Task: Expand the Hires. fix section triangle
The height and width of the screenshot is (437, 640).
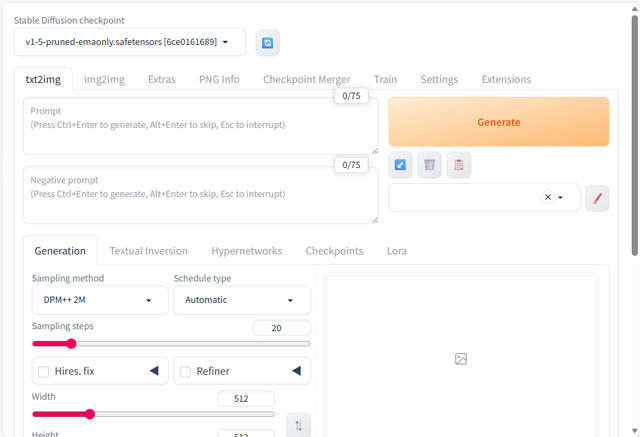Action: (x=154, y=371)
